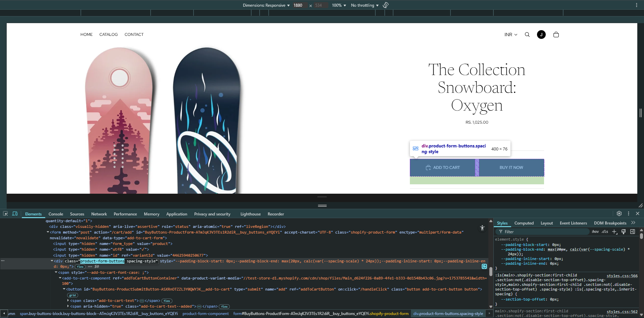The height and width of the screenshot is (318, 644).
Task: Activate the inspect element picker tool
Action: tap(5, 214)
